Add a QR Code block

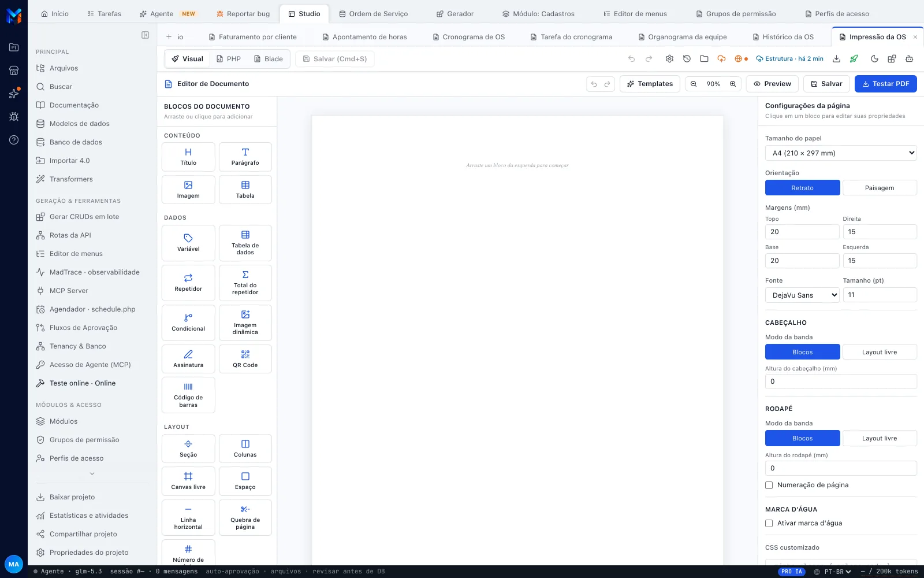pyautogui.click(x=245, y=359)
